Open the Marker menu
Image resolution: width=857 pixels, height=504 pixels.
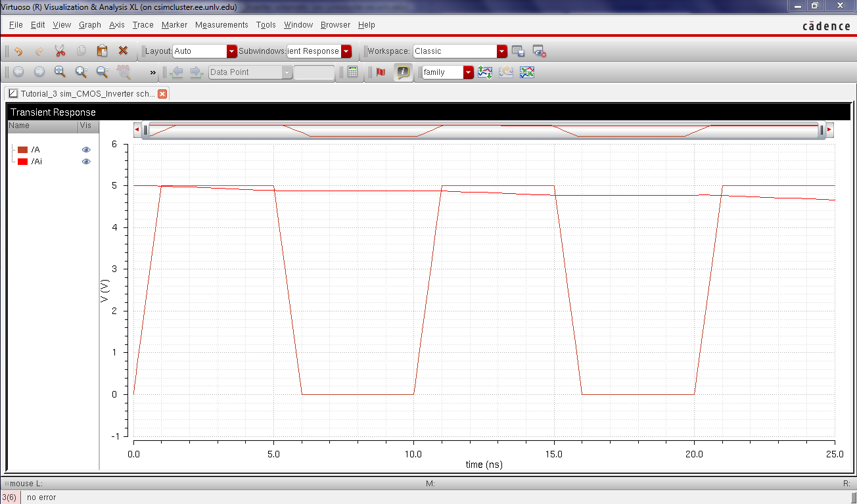pos(174,25)
